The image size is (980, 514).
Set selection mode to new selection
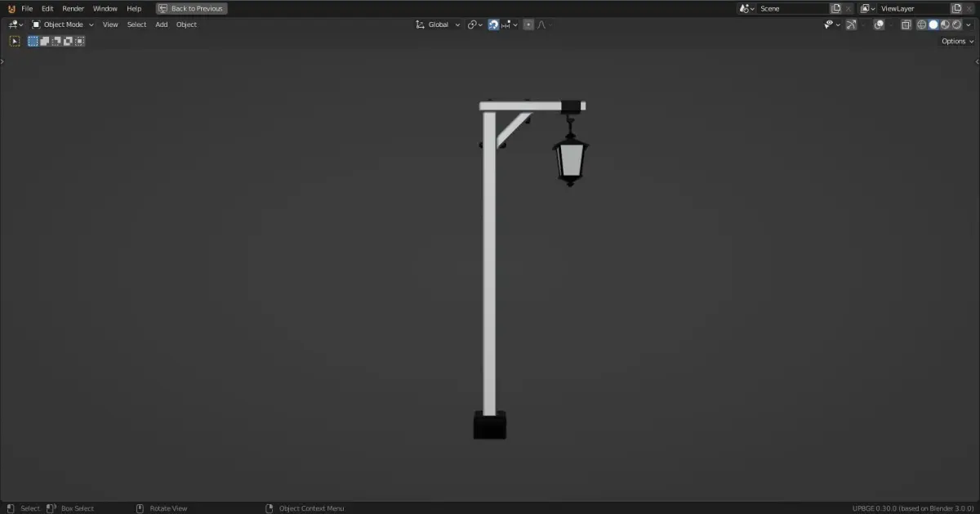click(x=33, y=41)
